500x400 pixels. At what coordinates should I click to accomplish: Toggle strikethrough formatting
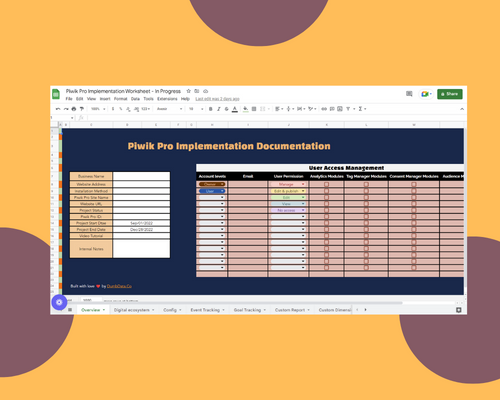coord(227,109)
